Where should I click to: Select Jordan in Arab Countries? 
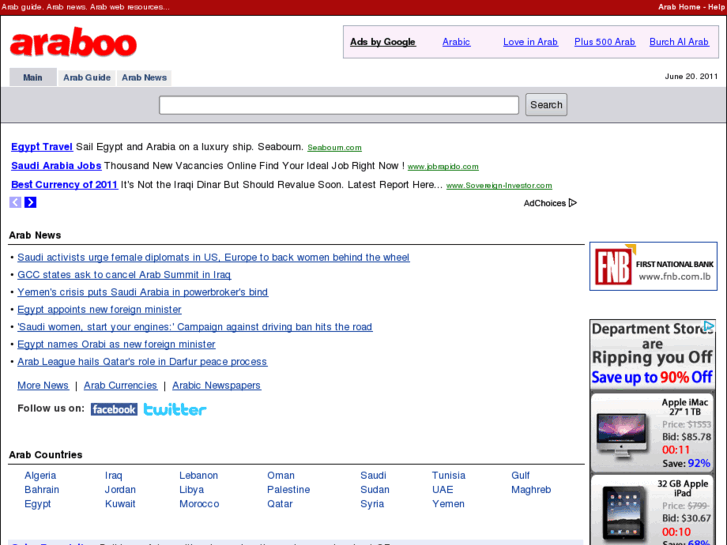(x=120, y=490)
